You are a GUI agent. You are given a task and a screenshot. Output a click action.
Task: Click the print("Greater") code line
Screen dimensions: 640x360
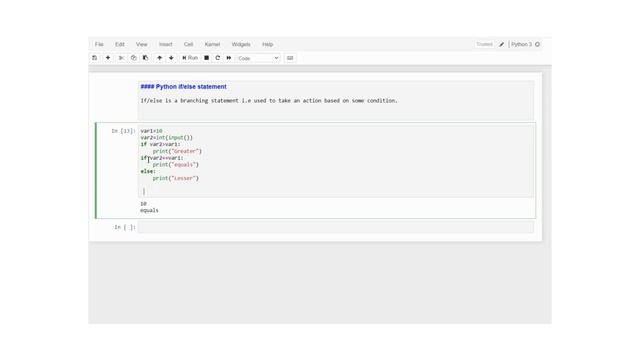click(x=177, y=151)
